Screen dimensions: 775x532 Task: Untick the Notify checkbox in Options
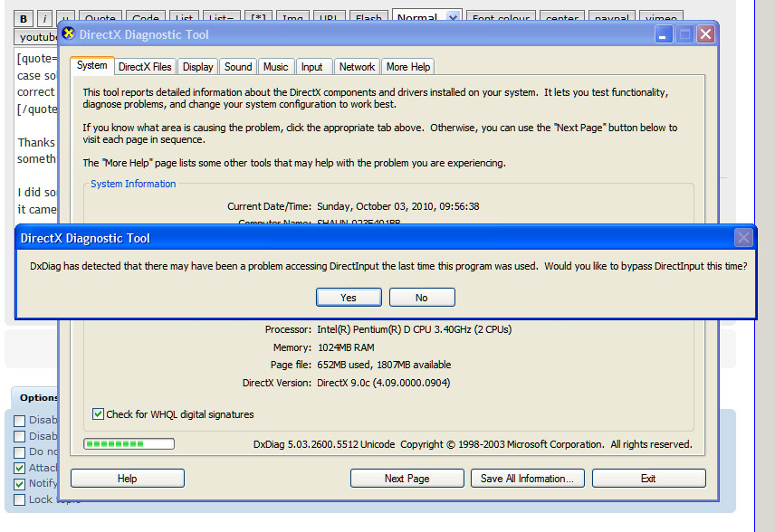pyautogui.click(x=20, y=484)
